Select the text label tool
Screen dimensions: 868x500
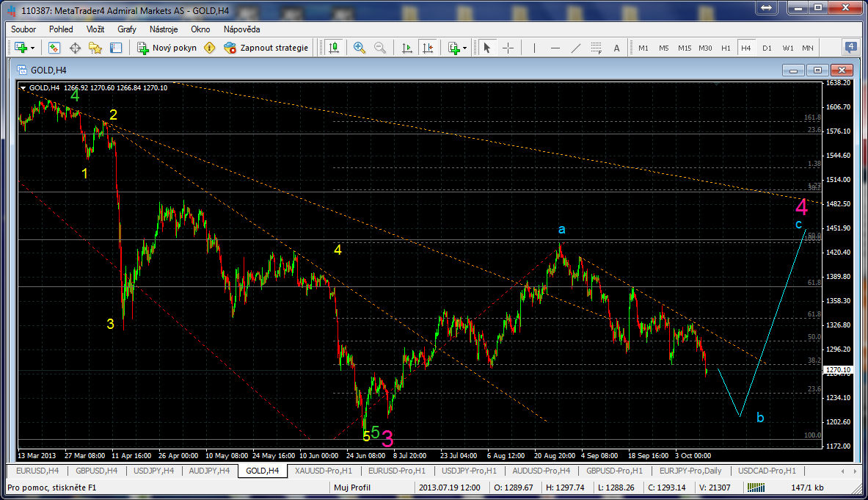pyautogui.click(x=616, y=48)
